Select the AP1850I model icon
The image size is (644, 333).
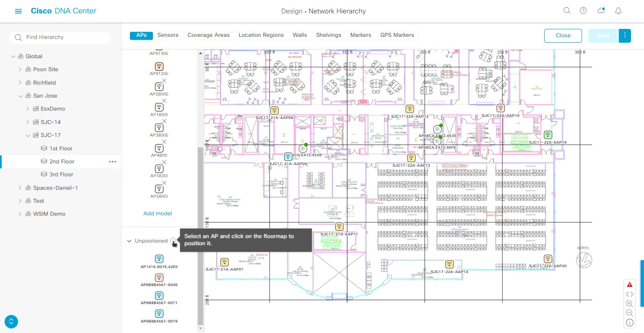159,107
